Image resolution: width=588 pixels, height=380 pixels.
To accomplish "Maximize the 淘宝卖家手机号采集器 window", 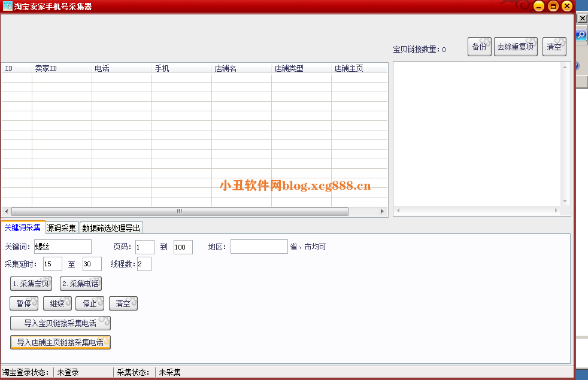I will coord(553,6).
